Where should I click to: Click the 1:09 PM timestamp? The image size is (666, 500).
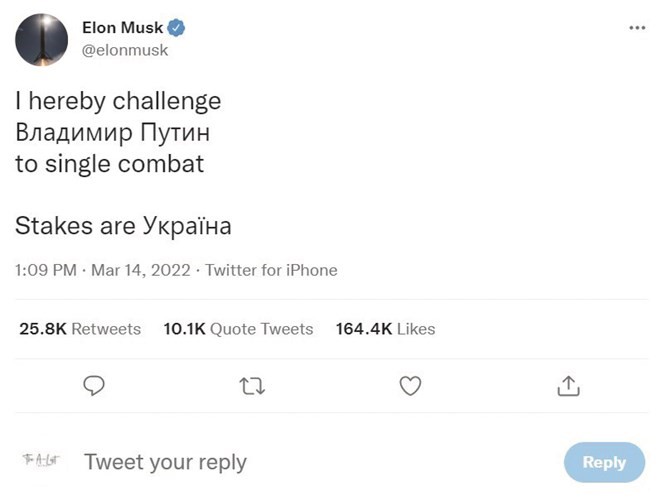(x=46, y=270)
